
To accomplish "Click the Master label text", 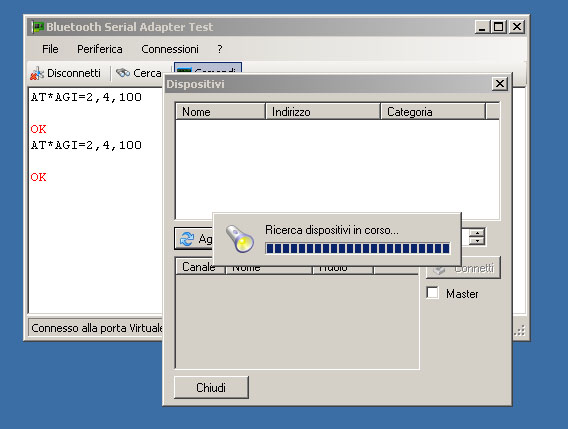I will tap(462, 294).
